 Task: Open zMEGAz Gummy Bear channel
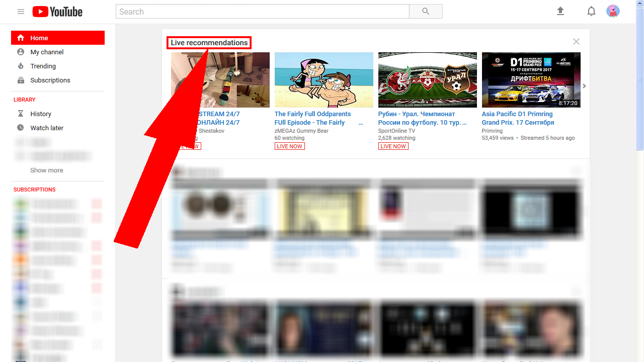[301, 131]
